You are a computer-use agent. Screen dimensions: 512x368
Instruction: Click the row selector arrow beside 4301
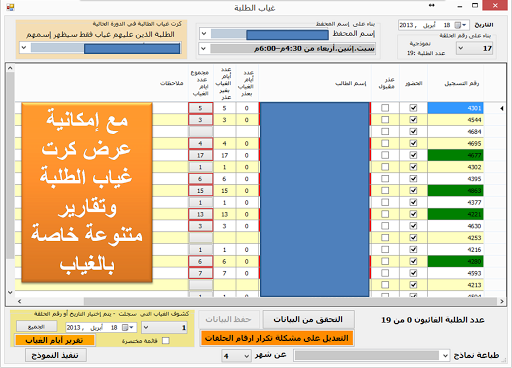pyautogui.click(x=502, y=108)
